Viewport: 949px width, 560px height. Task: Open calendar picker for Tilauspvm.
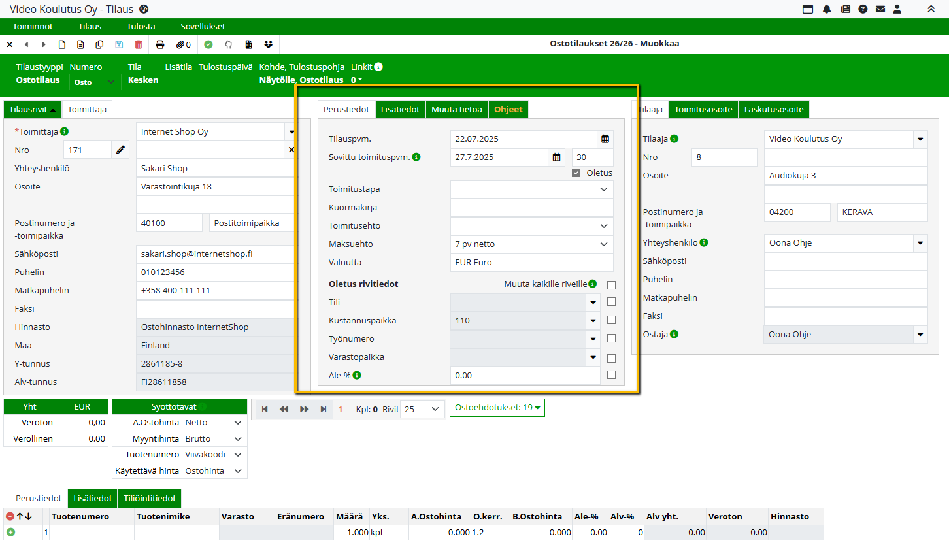(x=605, y=139)
